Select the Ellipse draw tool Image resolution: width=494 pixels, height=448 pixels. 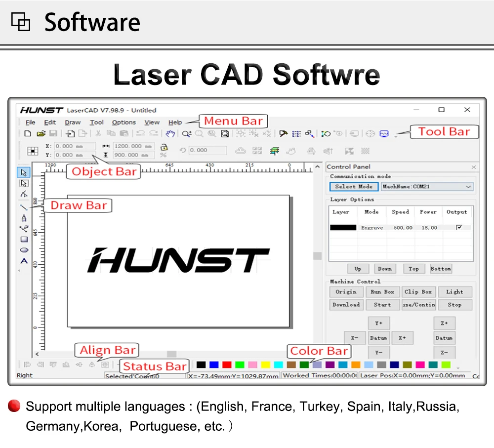pos(24,250)
